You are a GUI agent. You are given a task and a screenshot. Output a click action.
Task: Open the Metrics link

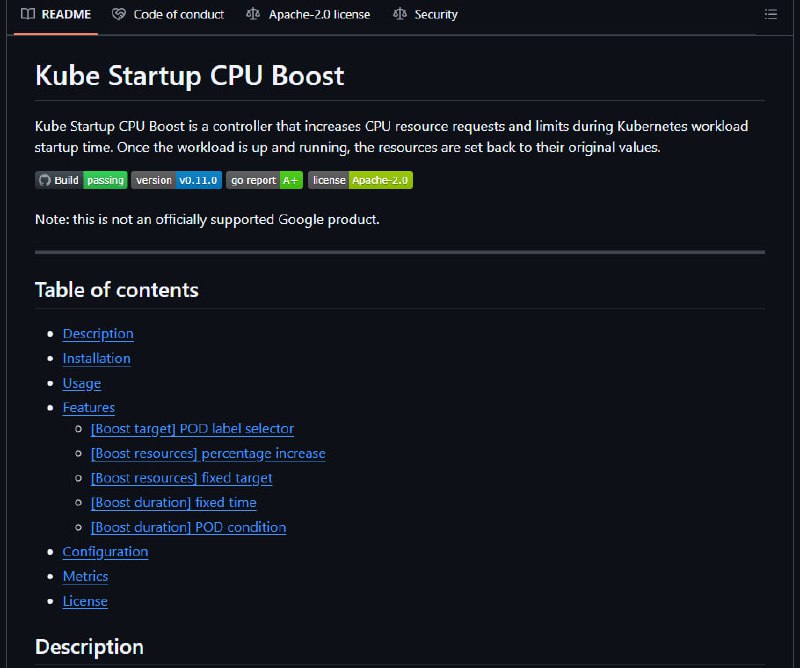[x=85, y=576]
